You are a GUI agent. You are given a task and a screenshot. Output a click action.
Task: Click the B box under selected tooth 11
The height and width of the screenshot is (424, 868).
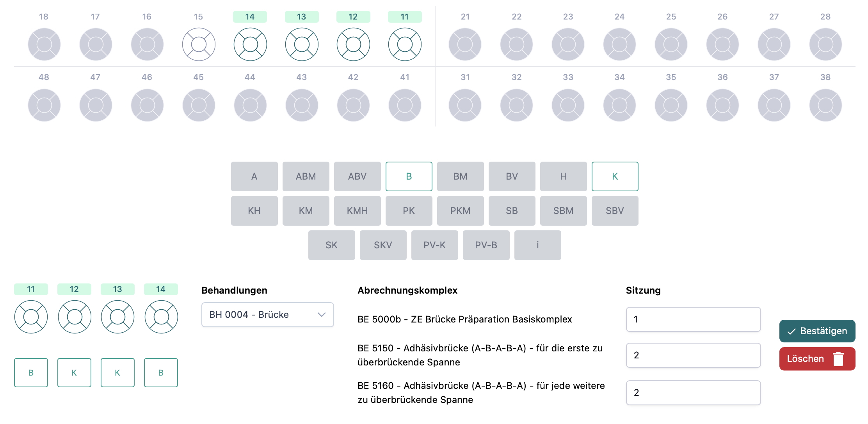point(31,373)
